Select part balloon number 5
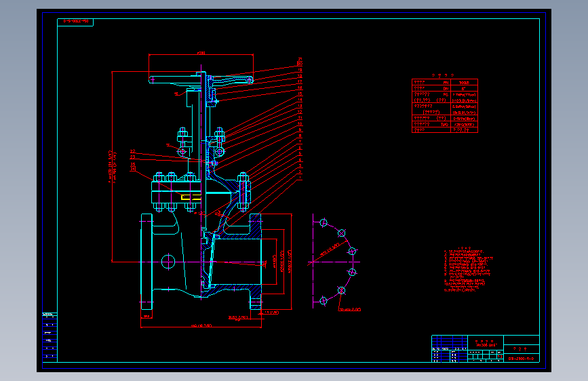Viewport: 588px width, 381px height. click(300, 154)
